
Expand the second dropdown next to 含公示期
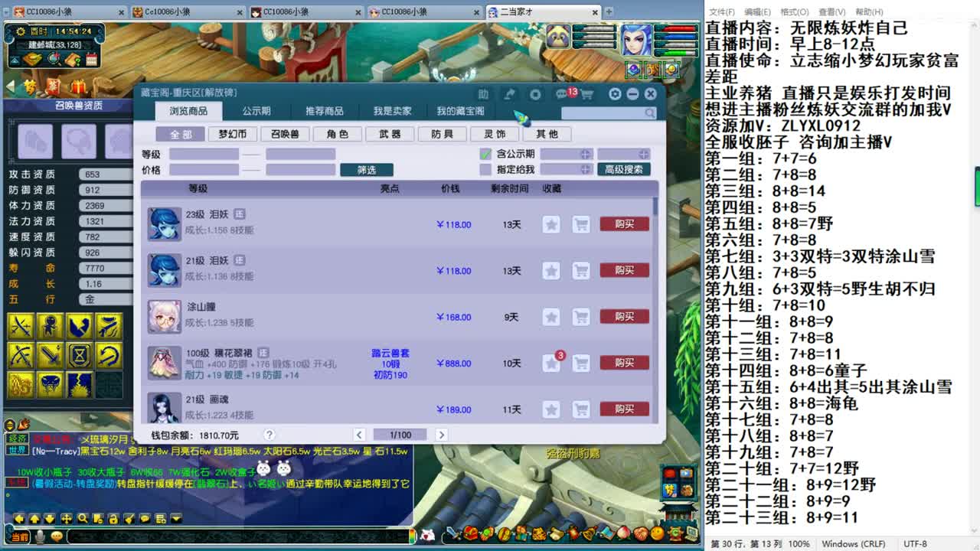coord(644,154)
